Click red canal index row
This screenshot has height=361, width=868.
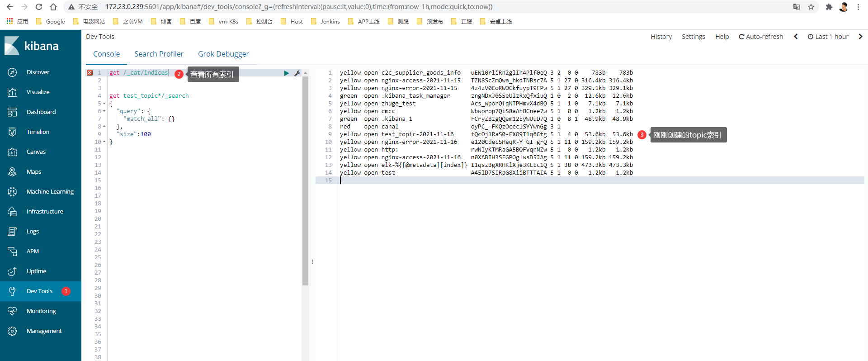[x=450, y=127]
